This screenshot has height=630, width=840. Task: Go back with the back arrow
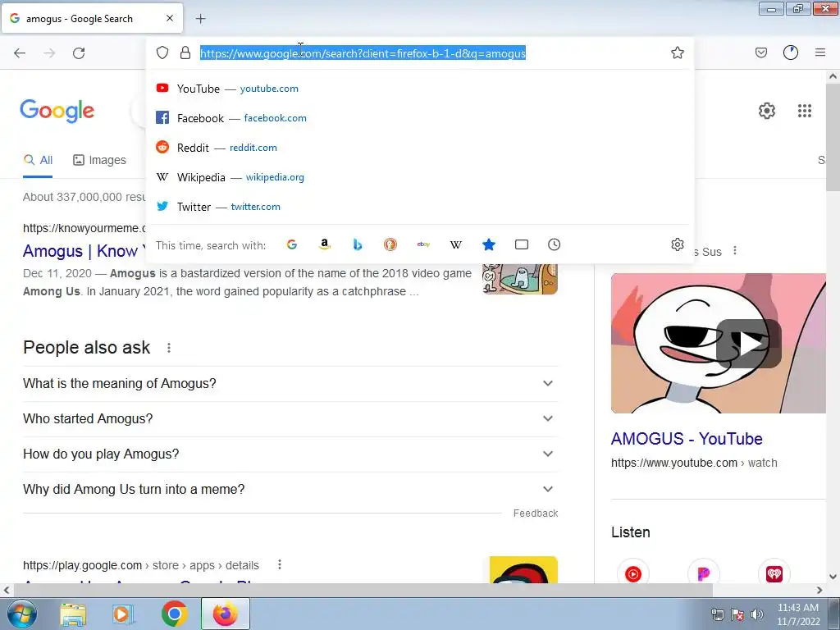point(20,52)
